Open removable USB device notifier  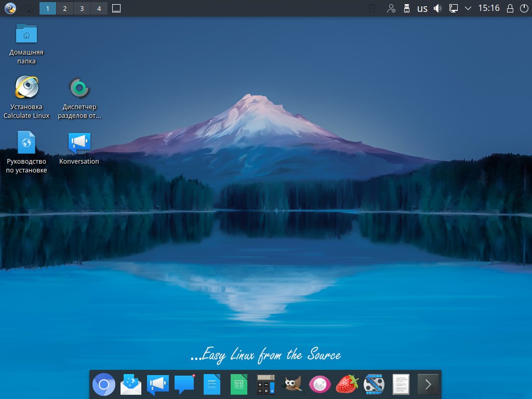point(406,8)
